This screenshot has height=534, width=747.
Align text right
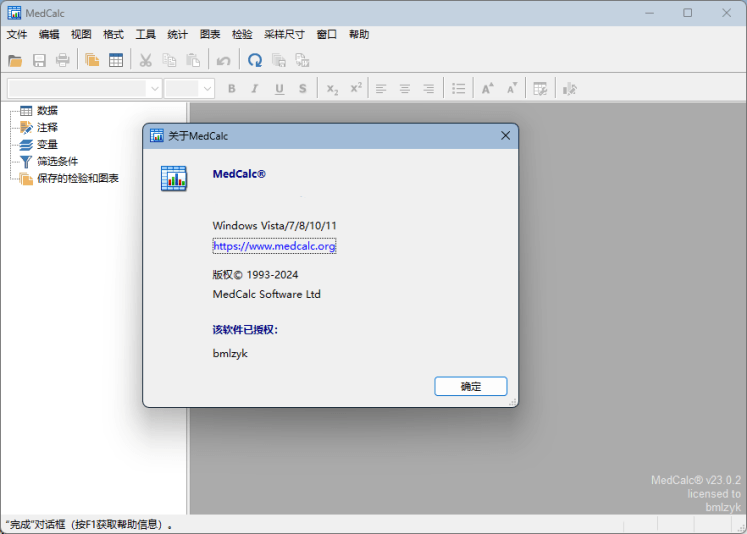coord(428,89)
